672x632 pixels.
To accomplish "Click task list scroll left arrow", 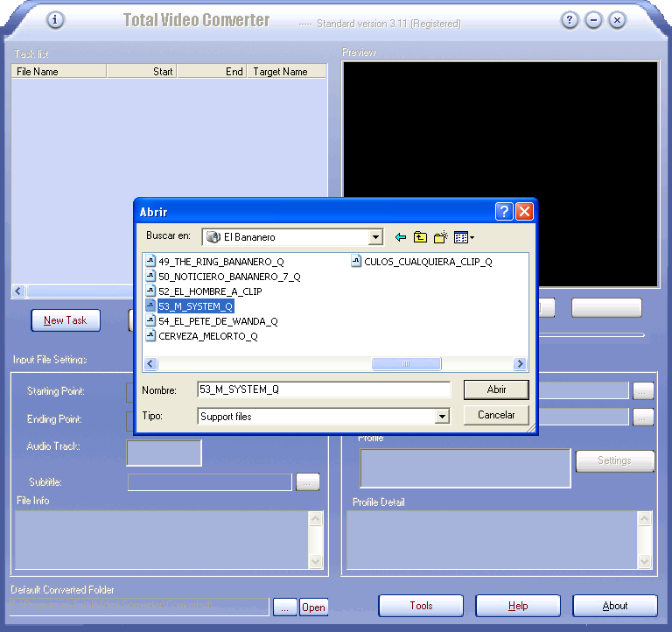I will pyautogui.click(x=18, y=291).
